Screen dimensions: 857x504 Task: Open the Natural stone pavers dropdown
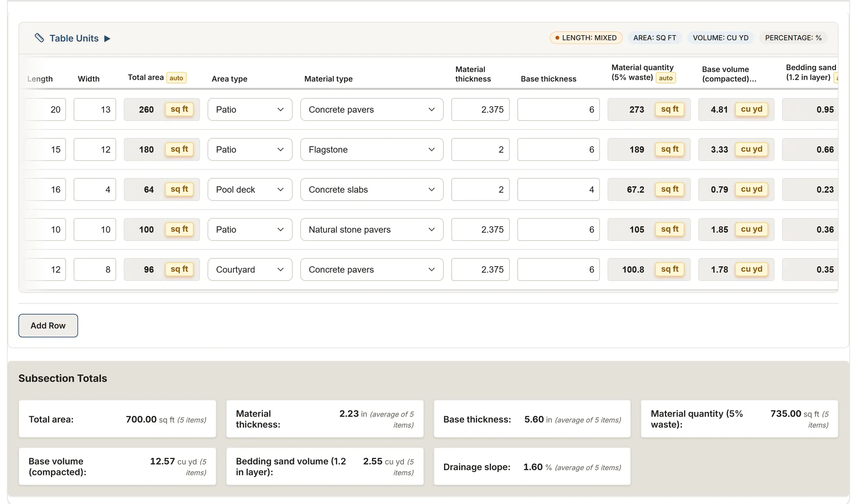point(372,229)
